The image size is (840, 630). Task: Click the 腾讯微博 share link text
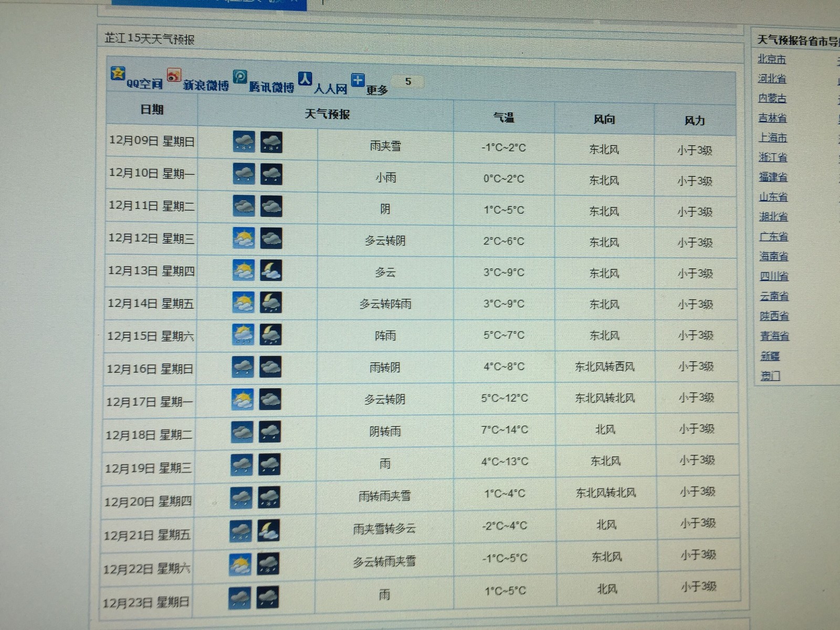pos(271,87)
